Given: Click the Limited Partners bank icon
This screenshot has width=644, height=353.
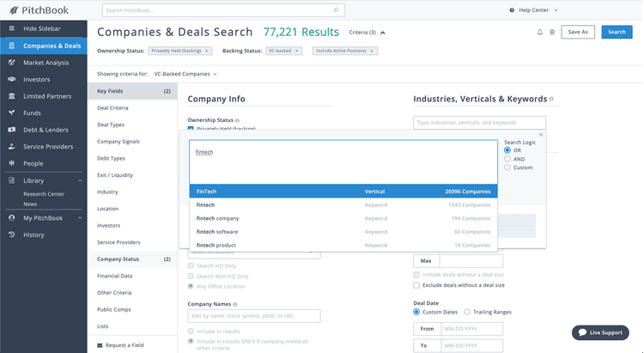Looking at the screenshot, I should (11, 95).
